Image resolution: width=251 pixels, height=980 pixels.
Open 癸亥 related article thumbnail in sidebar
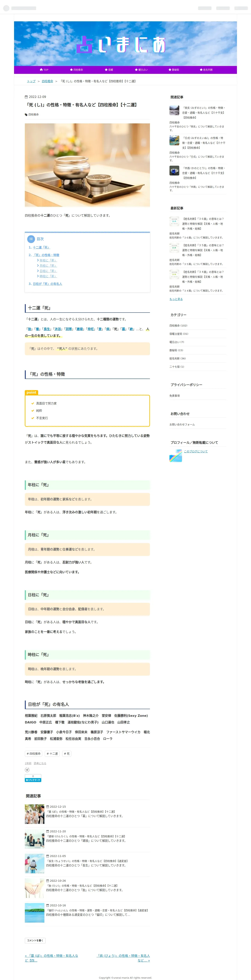[x=174, y=110]
